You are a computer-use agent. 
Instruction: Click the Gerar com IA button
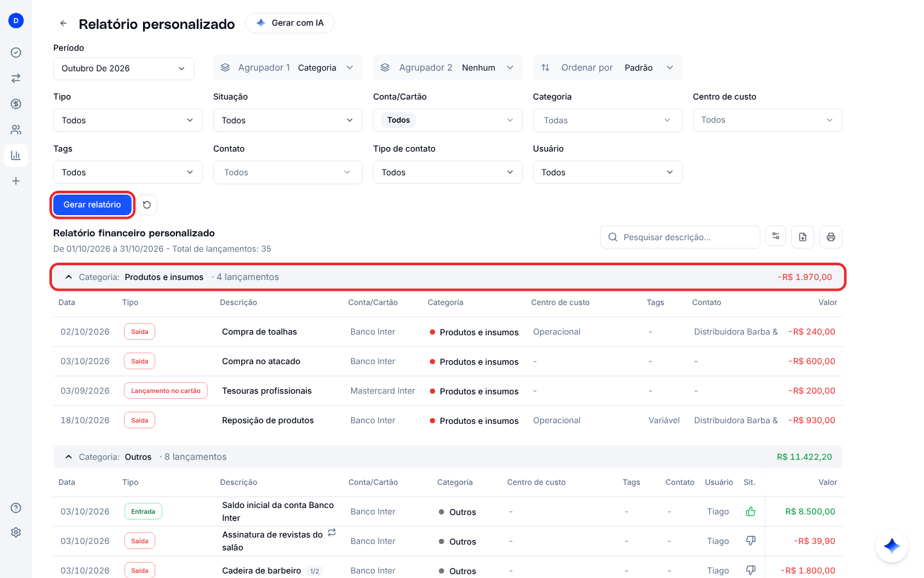pos(290,23)
